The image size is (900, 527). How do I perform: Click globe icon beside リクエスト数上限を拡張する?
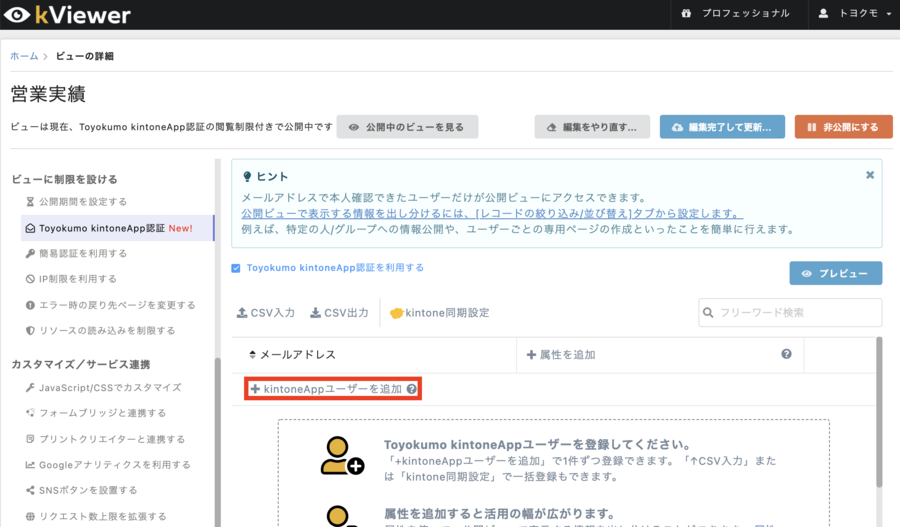pyautogui.click(x=30, y=516)
